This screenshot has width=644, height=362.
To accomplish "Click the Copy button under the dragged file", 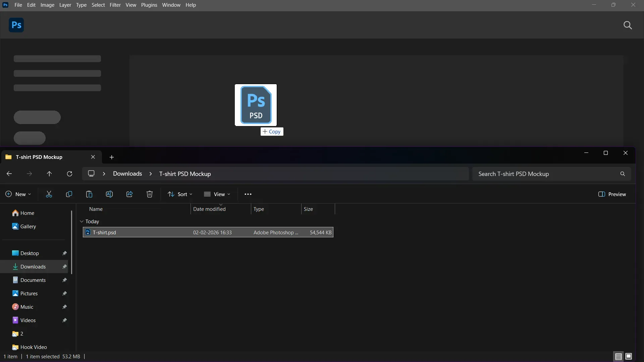I will click(x=272, y=131).
